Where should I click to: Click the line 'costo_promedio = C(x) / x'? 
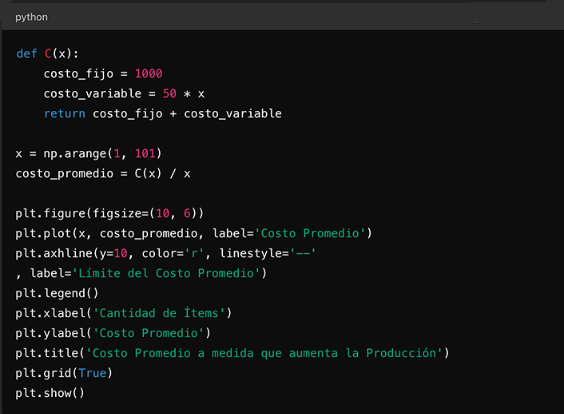(x=103, y=174)
